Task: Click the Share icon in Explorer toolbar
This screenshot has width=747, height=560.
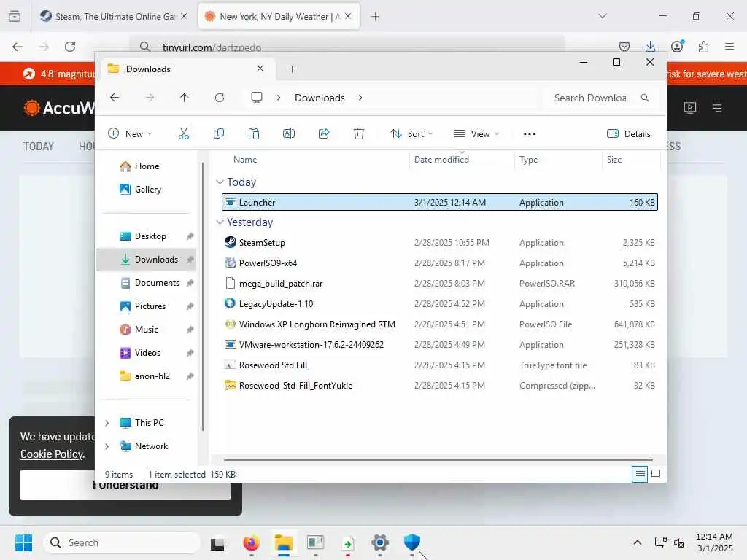Action: (x=324, y=134)
